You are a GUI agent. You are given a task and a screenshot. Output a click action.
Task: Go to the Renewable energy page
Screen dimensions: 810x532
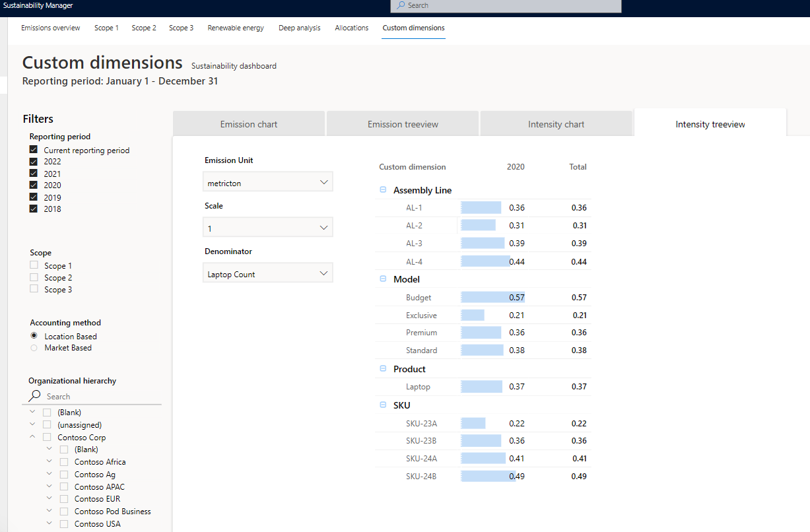[236, 28]
